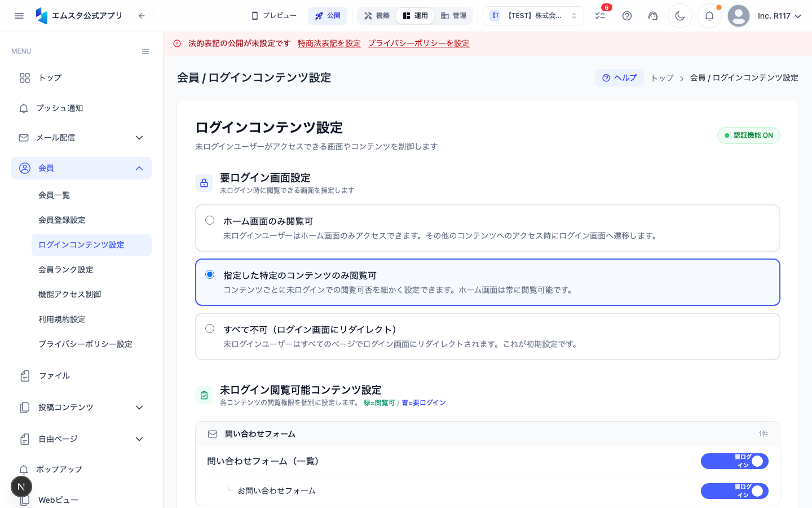Open notifications bell in the header
Viewport: 812px width, 508px height.
709,16
